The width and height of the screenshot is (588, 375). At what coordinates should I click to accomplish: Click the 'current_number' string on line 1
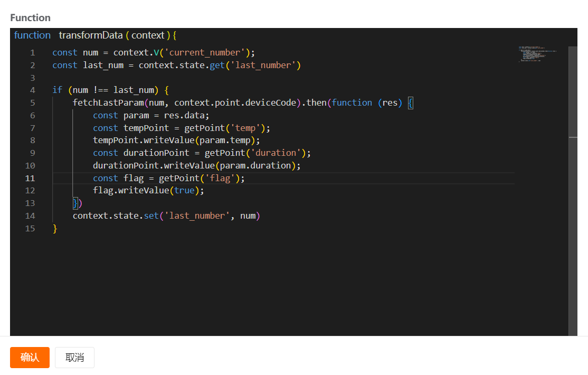pos(205,52)
